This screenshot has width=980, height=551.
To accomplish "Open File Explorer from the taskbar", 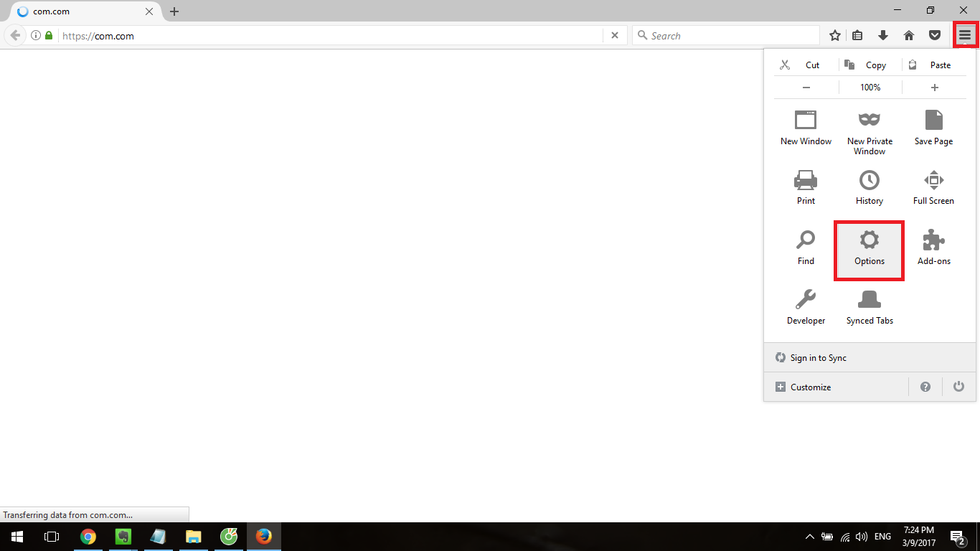I will (193, 537).
